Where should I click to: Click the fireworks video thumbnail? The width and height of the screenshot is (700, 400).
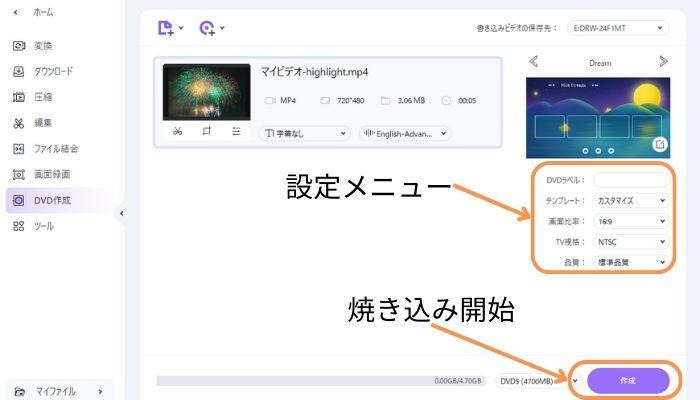pos(206,93)
